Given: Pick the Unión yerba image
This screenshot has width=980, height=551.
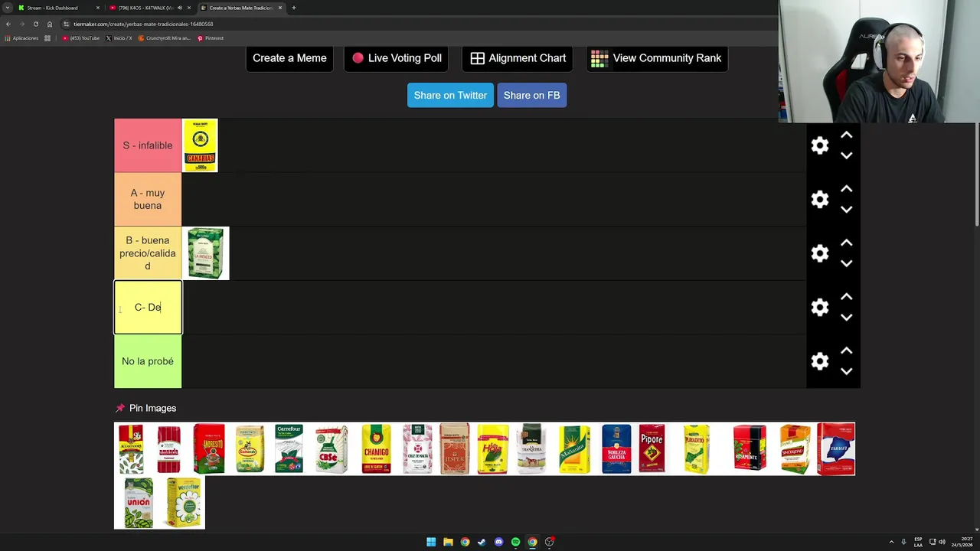Looking at the screenshot, I should coord(139,503).
